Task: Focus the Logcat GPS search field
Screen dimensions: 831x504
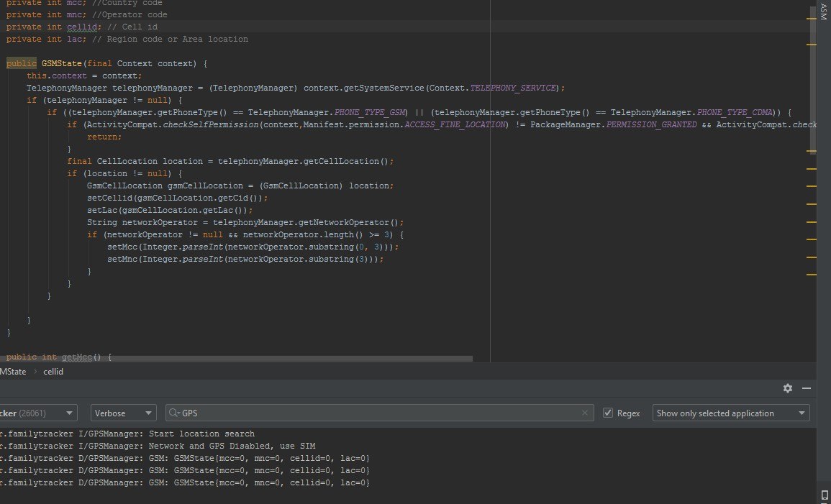Action: click(379, 413)
